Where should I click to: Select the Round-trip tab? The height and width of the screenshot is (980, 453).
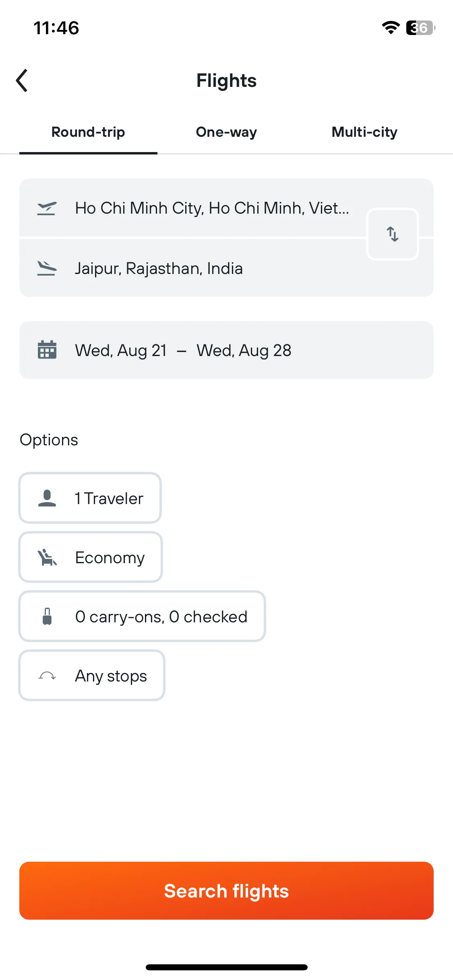88,132
